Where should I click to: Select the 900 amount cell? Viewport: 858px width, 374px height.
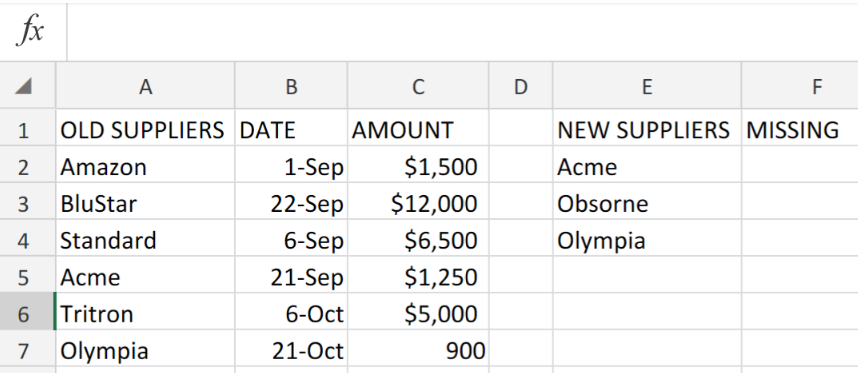[x=418, y=351]
